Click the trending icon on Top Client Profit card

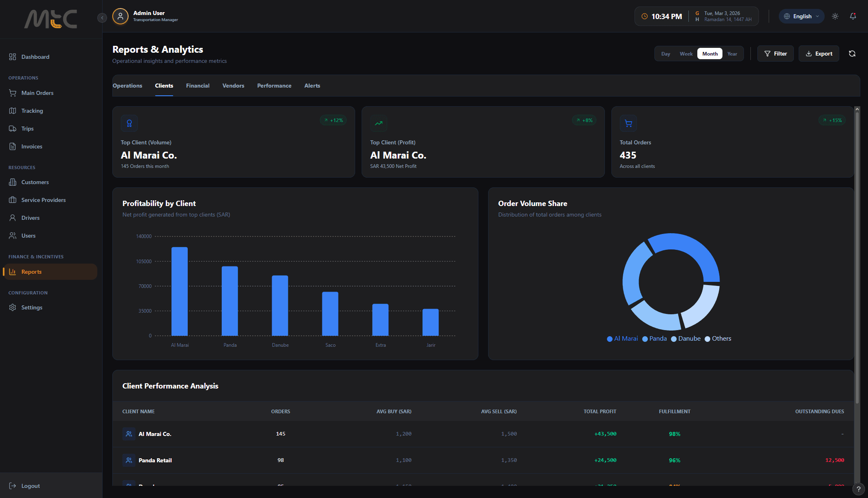pos(379,123)
